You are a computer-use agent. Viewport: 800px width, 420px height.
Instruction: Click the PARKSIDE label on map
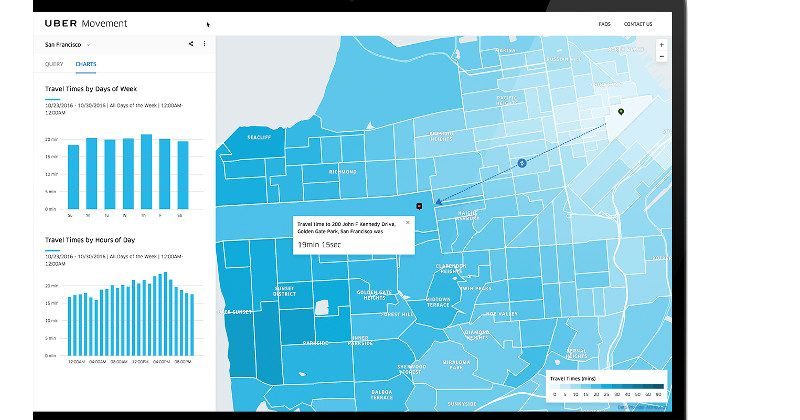tap(316, 343)
